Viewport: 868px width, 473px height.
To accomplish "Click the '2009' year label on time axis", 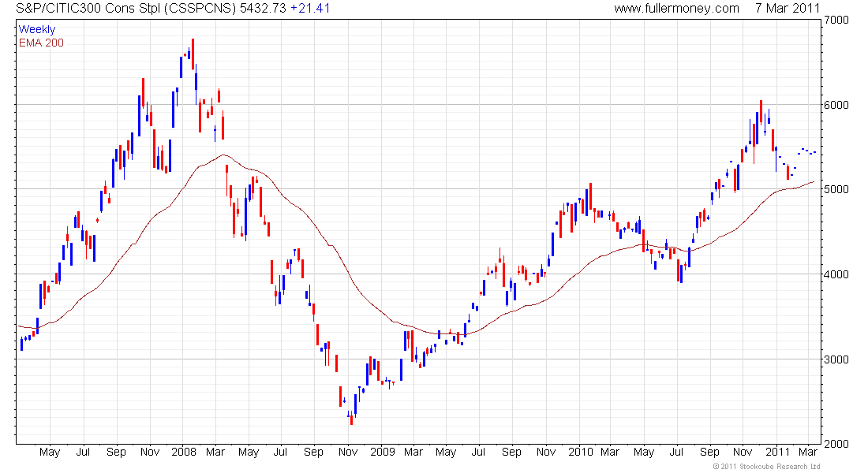I will (383, 452).
